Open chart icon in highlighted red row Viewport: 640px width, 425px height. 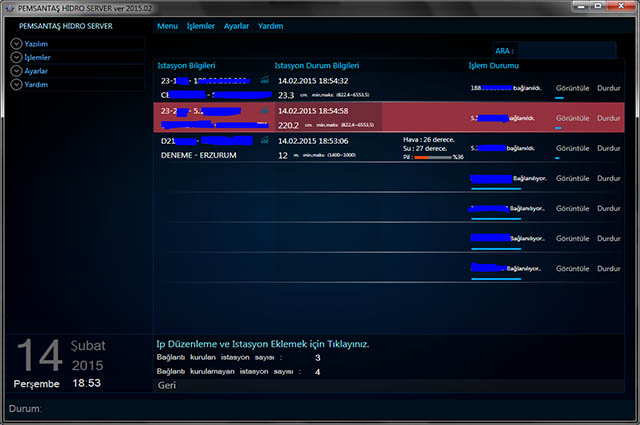pyautogui.click(x=264, y=110)
